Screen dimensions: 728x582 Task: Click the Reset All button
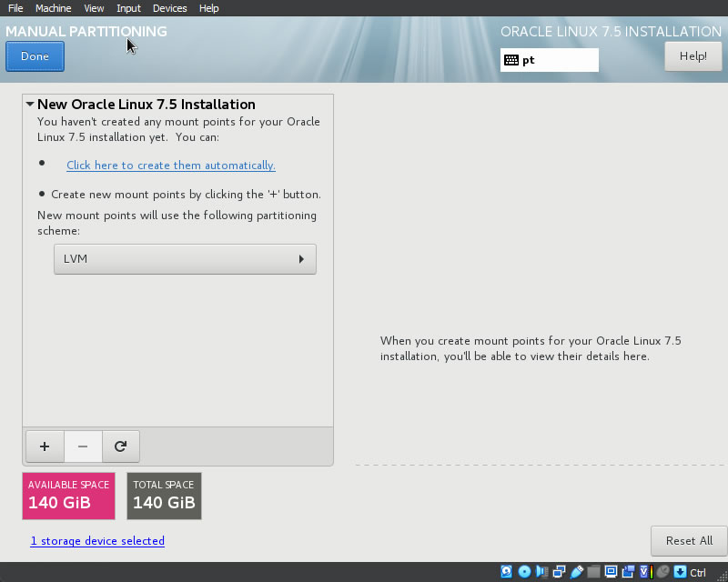pos(689,541)
